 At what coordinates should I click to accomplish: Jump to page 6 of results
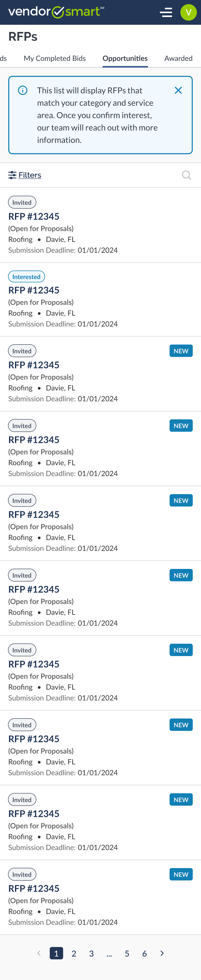click(x=144, y=953)
